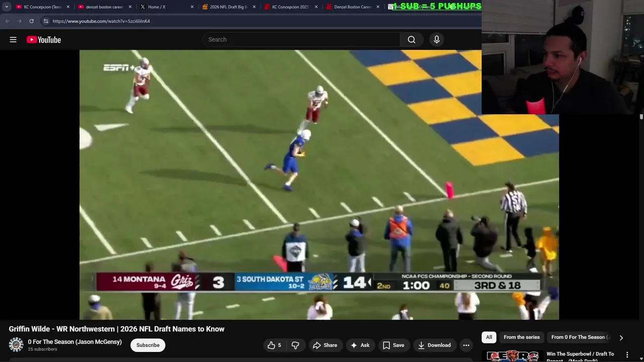The image size is (644, 362).
Task: Open options menu for 'Win The Superbowl' video
Action: pos(627,355)
